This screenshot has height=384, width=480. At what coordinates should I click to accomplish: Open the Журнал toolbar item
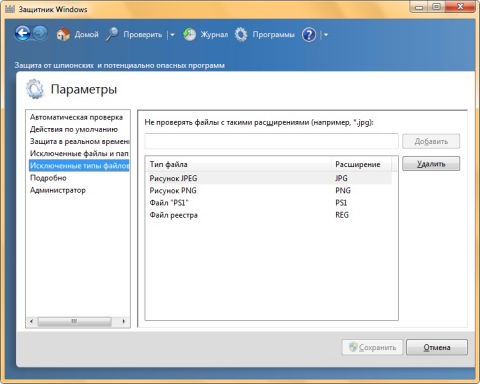click(x=214, y=35)
